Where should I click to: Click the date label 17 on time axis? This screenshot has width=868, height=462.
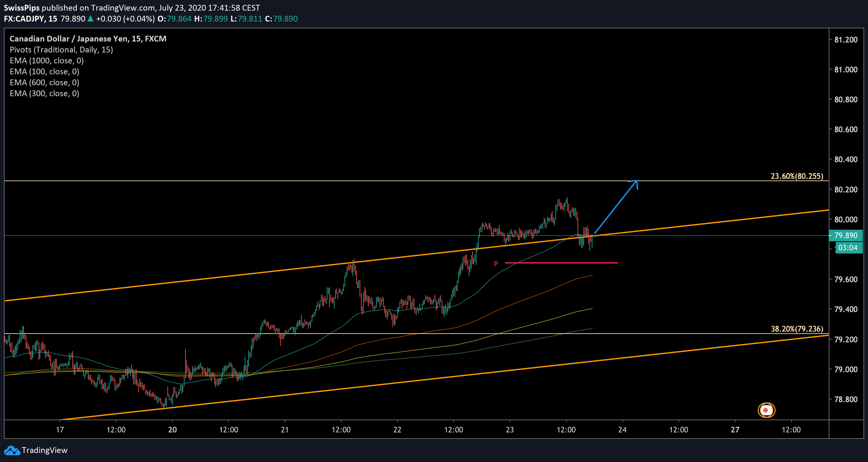click(x=60, y=430)
